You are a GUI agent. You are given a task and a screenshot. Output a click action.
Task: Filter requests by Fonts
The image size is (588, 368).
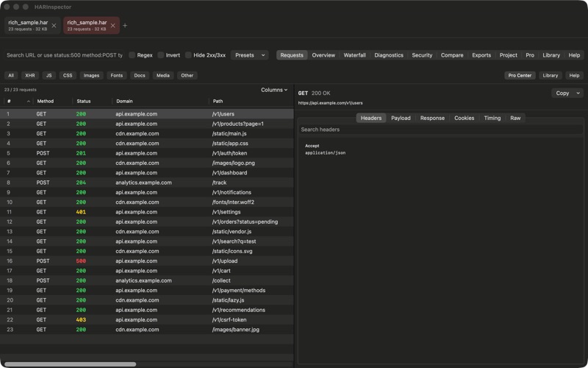tap(117, 76)
